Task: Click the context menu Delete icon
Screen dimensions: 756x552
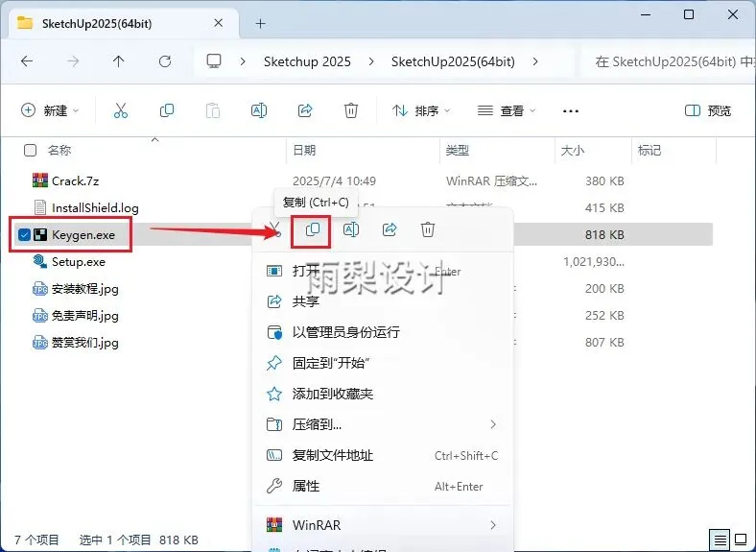Action: 428,229
